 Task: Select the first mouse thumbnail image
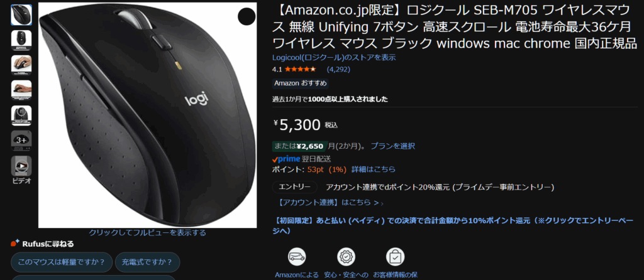pyautogui.click(x=21, y=15)
